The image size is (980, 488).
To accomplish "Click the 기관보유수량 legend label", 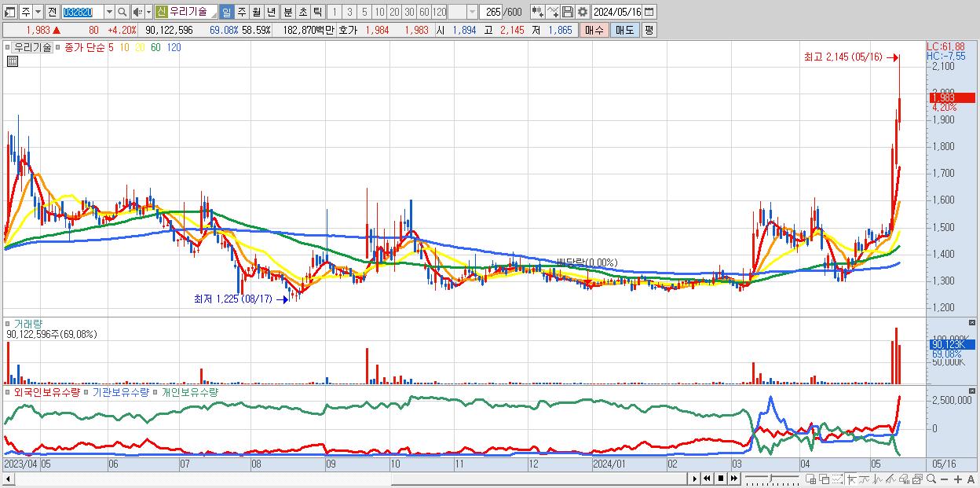I will pos(120,391).
